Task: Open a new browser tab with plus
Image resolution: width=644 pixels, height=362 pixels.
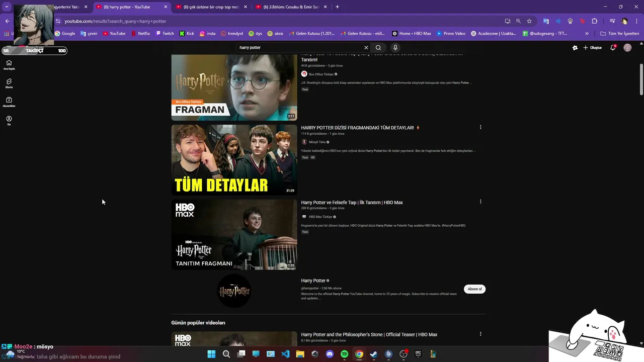Action: pos(337,7)
